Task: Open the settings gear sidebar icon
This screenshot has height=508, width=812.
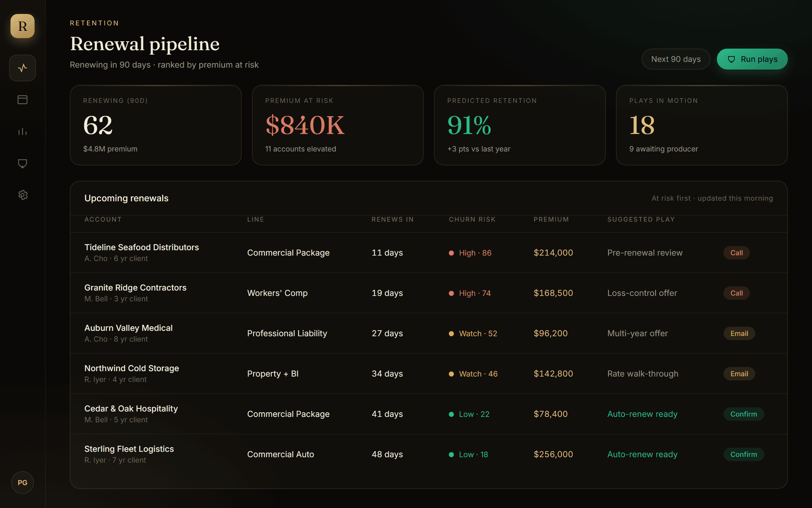Action: tap(22, 195)
